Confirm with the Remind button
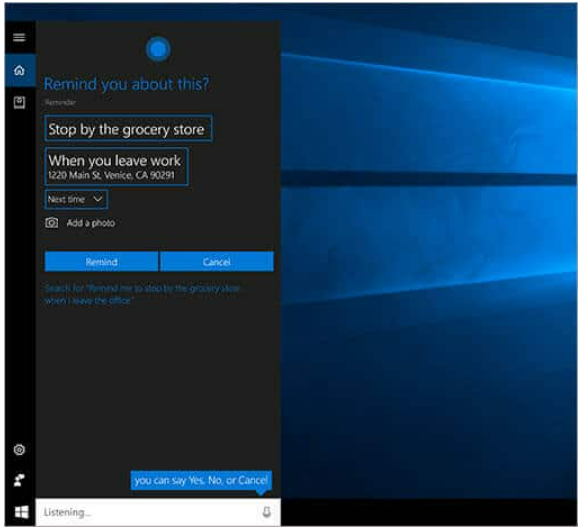Image resolution: width=579 pixels, height=530 pixels. click(x=102, y=262)
